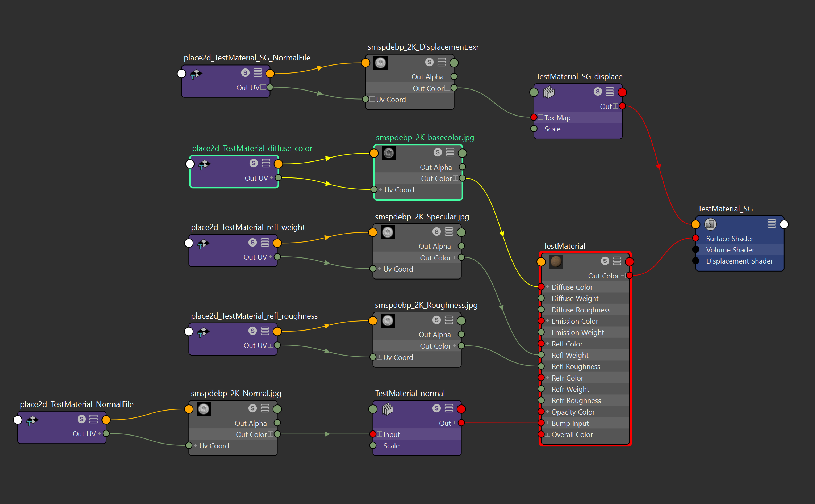The height and width of the screenshot is (504, 815).
Task: Change view mode icon on smspdebp_2K_Normal.jpg node
Action: click(265, 408)
